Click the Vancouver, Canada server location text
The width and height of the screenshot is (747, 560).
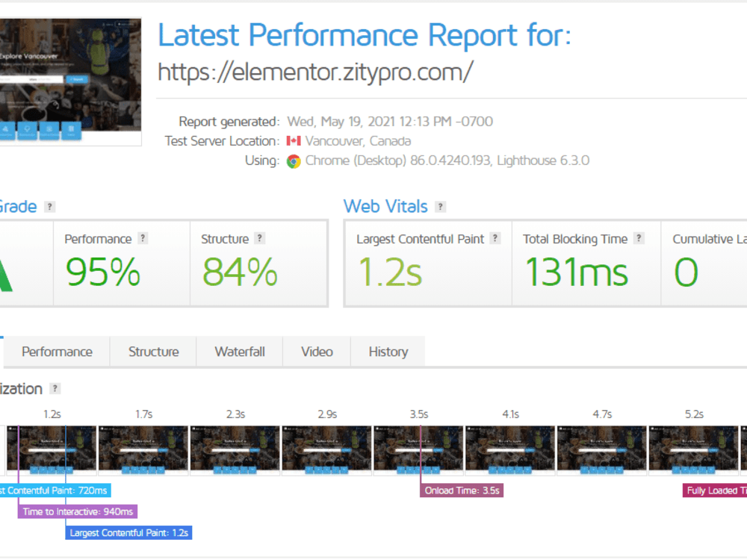click(x=358, y=141)
